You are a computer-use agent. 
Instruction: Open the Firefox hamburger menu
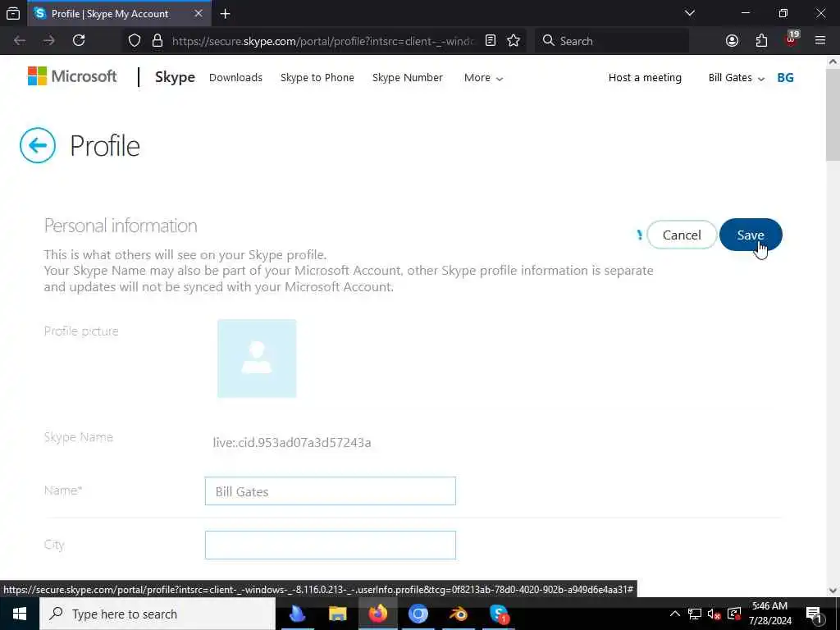click(820, 41)
